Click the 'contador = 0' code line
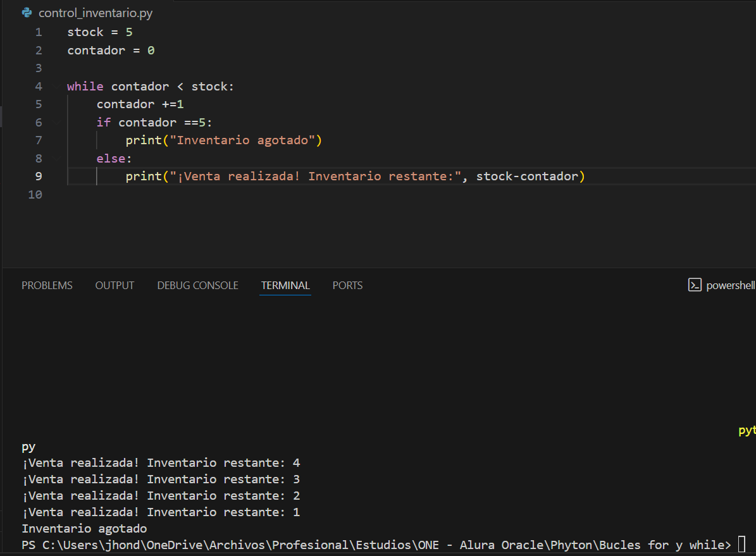The height and width of the screenshot is (556, 756). 111,50
